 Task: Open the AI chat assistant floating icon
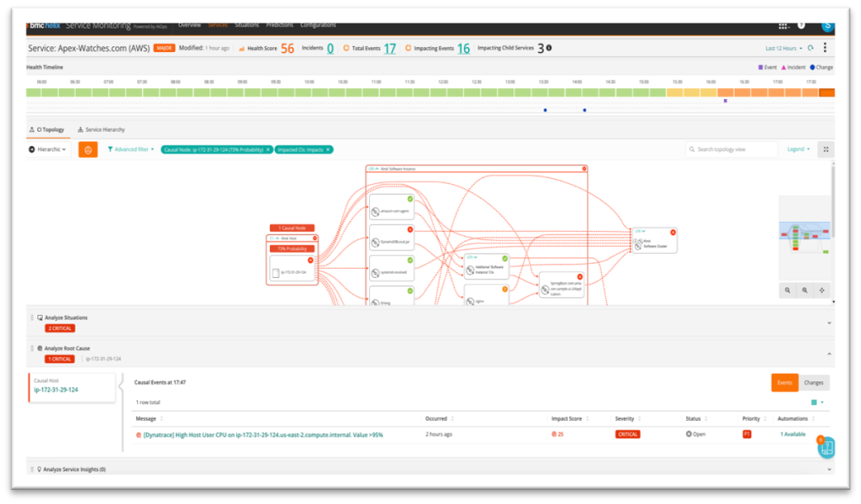(x=826, y=448)
